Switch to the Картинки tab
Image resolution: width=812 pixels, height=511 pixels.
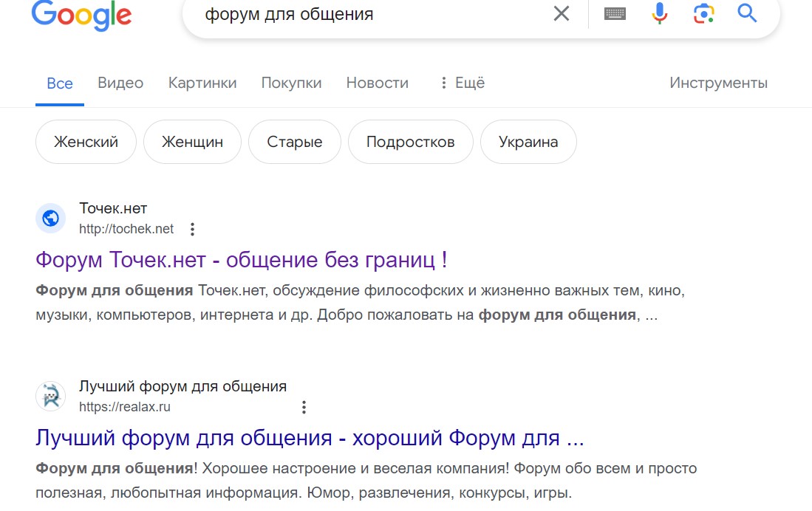coord(202,83)
